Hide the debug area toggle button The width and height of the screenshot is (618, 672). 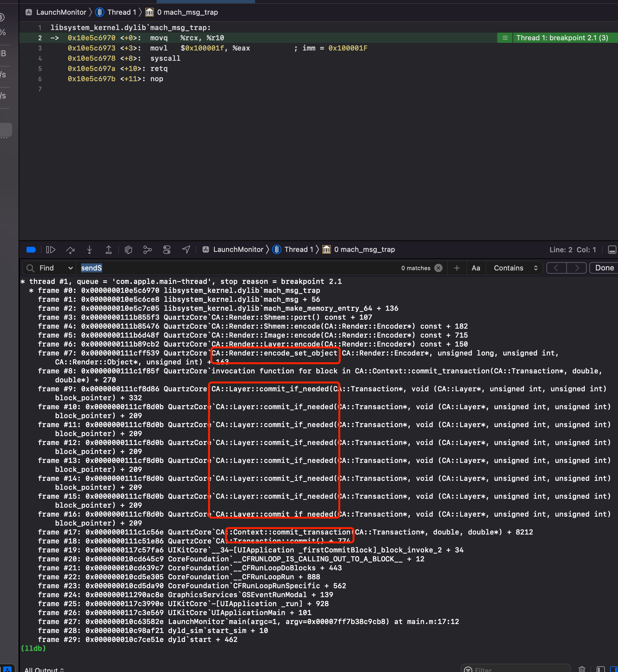(612, 250)
